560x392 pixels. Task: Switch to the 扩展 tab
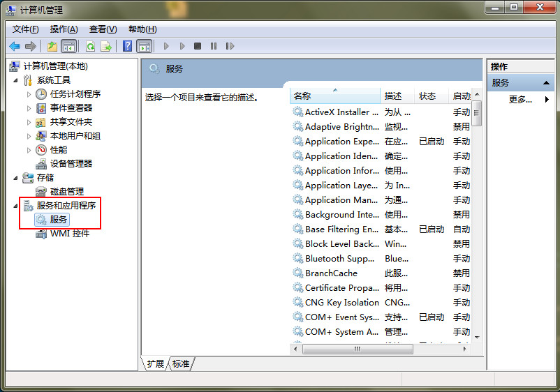click(155, 364)
